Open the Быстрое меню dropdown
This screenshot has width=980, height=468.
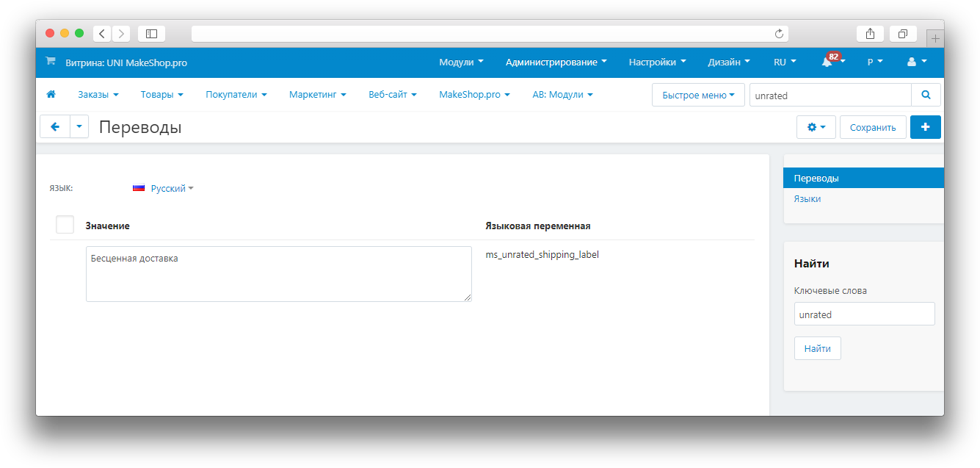point(697,95)
